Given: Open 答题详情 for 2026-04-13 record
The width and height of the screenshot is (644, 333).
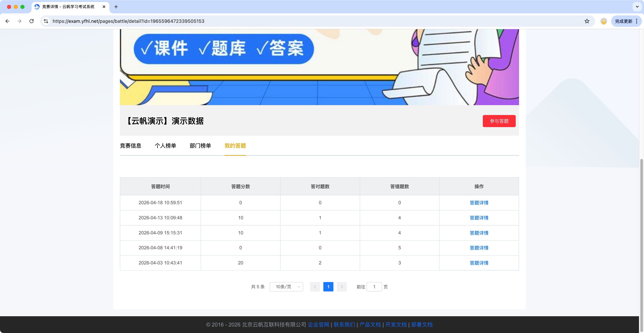Looking at the screenshot, I should pyautogui.click(x=479, y=218).
